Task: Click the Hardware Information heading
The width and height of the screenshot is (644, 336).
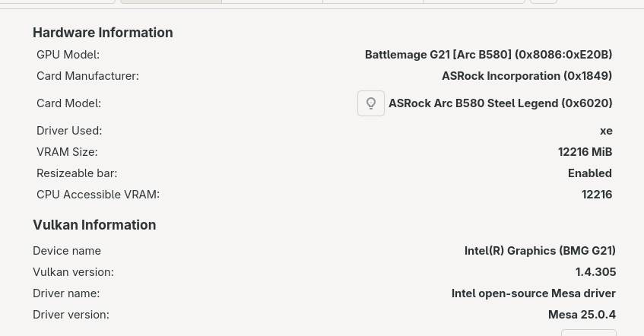Action: click(103, 33)
